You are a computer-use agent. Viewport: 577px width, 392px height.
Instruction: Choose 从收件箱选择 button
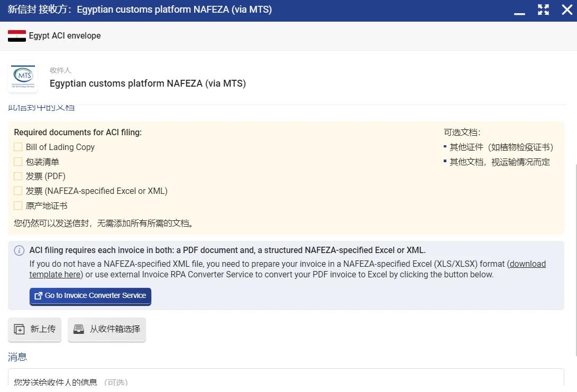click(x=107, y=329)
